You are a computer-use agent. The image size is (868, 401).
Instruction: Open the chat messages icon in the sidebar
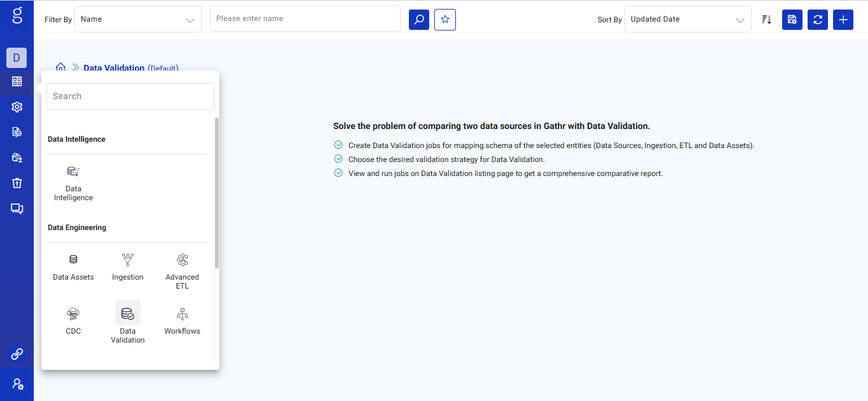tap(17, 208)
